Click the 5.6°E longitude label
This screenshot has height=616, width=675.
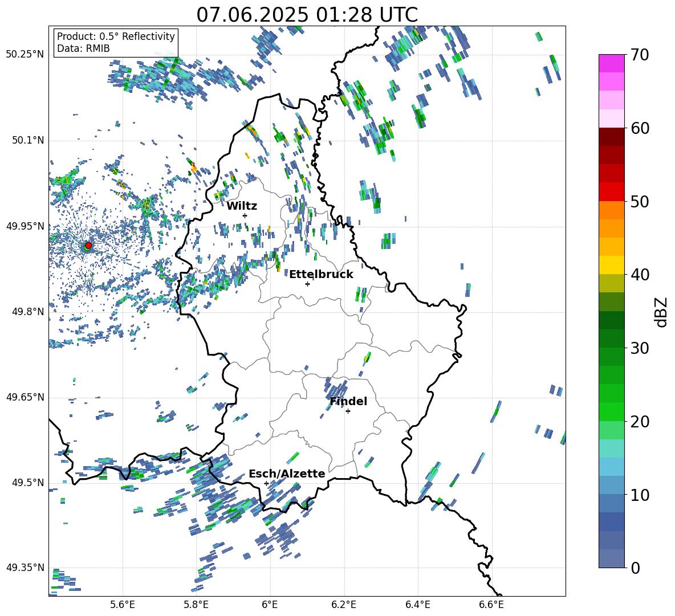pos(123,605)
